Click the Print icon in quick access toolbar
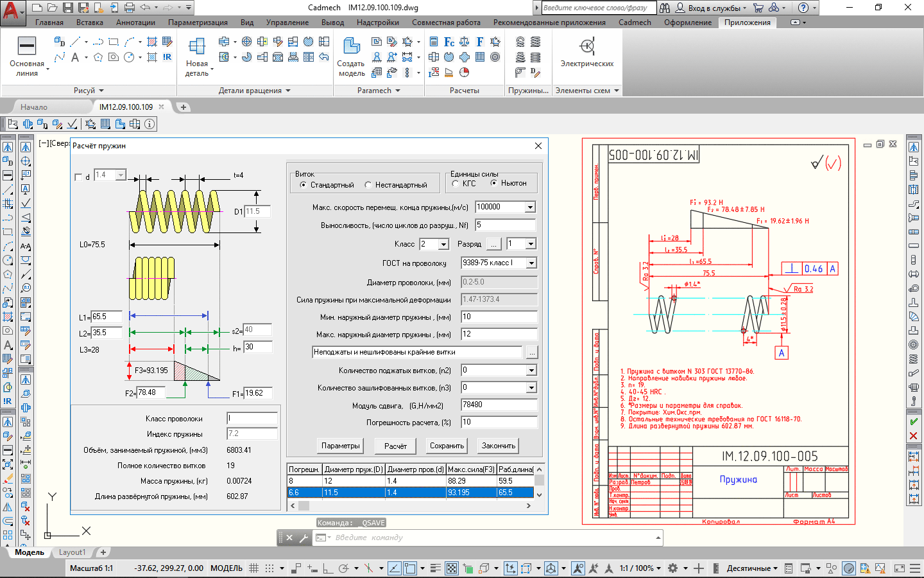The width and height of the screenshot is (924, 578). coord(129,8)
